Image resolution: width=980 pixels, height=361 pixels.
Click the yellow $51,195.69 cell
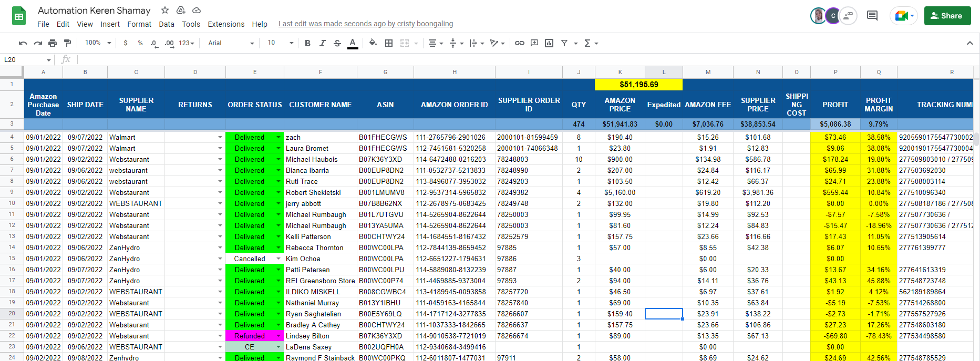click(x=639, y=84)
